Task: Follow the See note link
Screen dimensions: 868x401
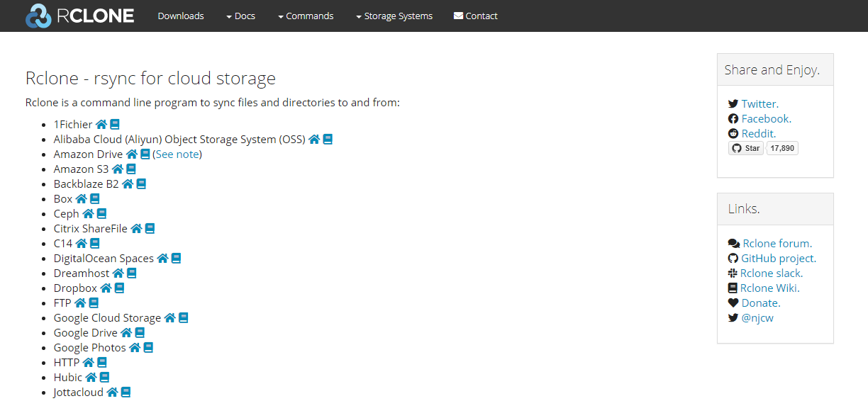Action: pos(177,154)
